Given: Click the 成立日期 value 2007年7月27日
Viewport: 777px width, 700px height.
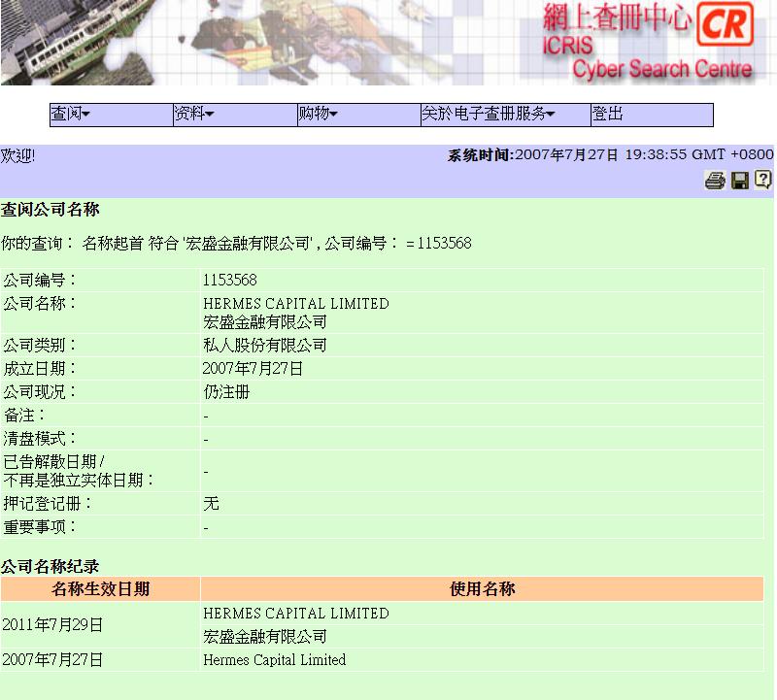Looking at the screenshot, I should pyautogui.click(x=253, y=369).
